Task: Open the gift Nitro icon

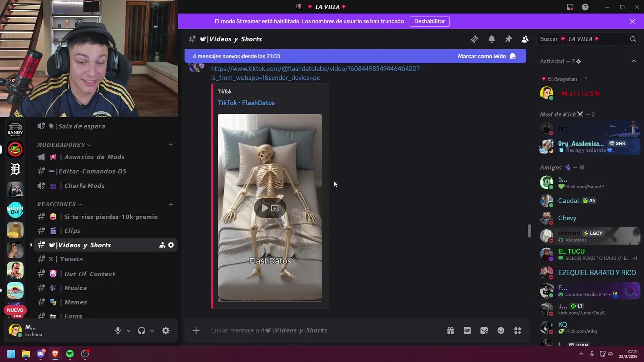Action: 450,330
